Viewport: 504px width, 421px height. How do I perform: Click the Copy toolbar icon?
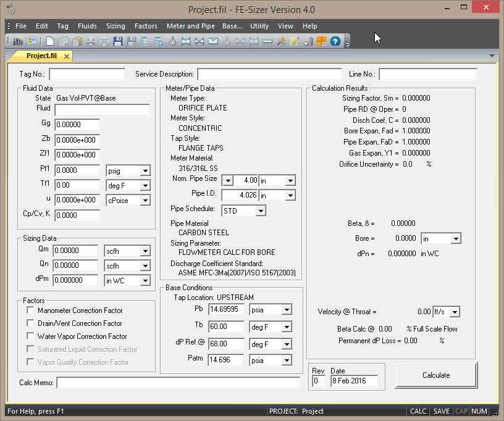(64, 41)
